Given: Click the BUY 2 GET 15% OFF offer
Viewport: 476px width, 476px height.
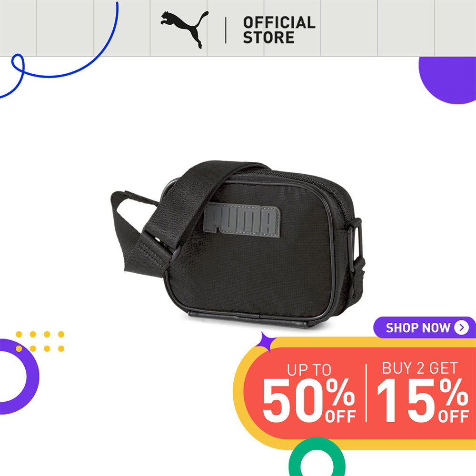Looking at the screenshot, I should (422, 392).
